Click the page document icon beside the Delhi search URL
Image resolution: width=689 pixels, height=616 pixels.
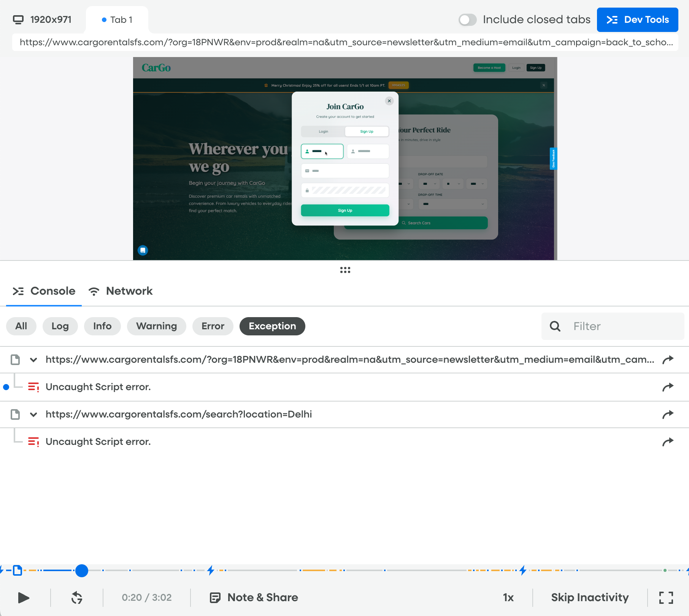click(15, 414)
